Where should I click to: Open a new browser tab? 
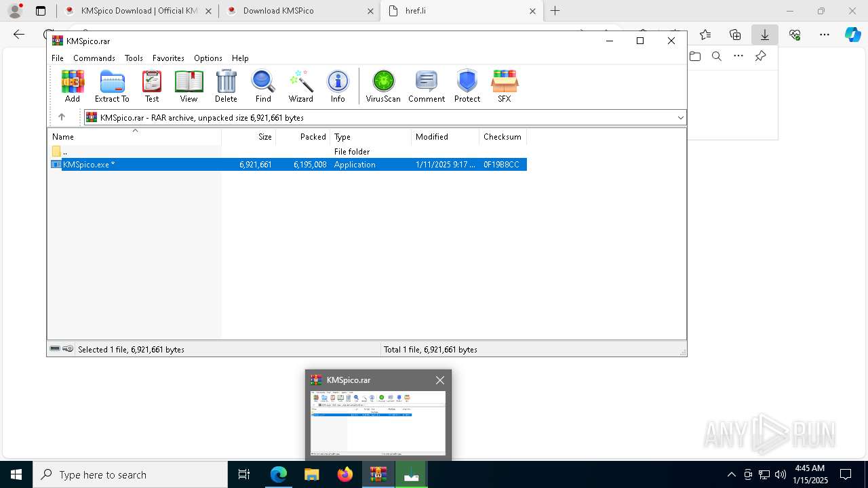555,11
